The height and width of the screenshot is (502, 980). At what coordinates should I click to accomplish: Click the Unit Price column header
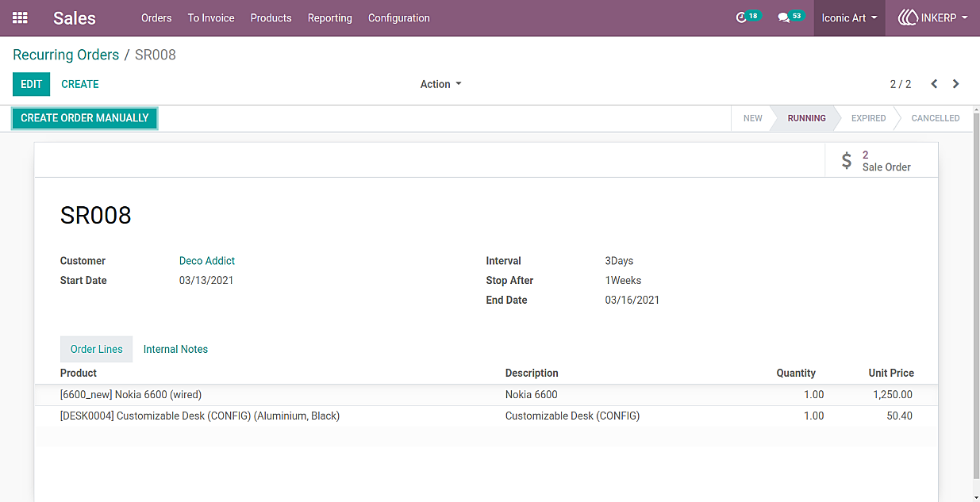point(891,373)
